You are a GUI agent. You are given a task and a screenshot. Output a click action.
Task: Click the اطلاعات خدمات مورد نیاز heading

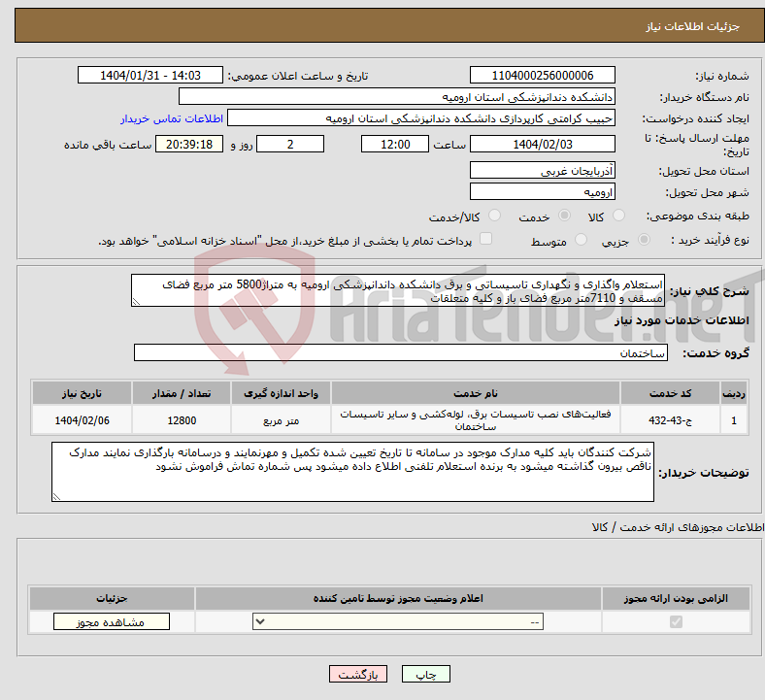(682, 320)
